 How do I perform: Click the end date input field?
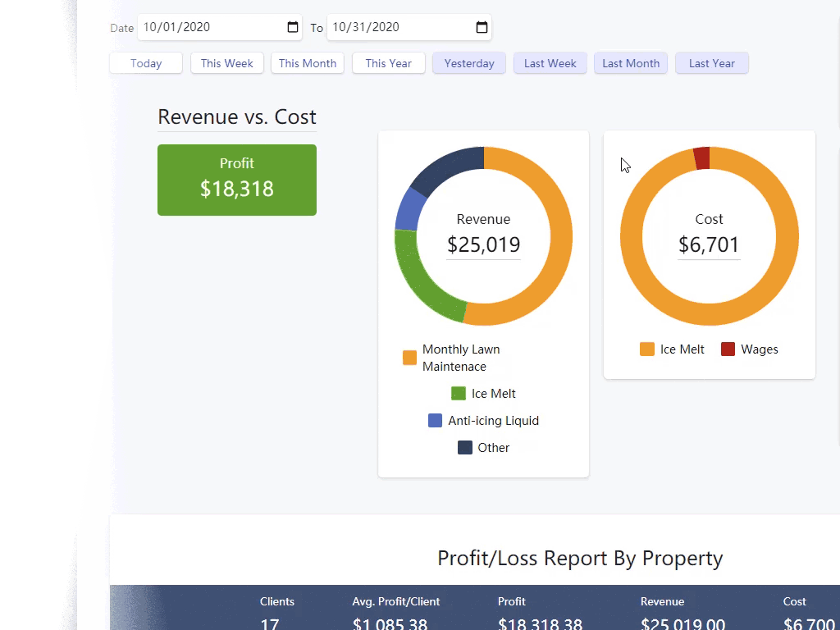398,27
